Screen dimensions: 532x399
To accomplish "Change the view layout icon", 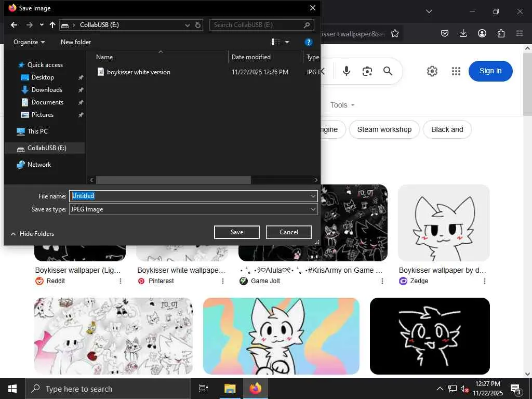I will pos(275,42).
